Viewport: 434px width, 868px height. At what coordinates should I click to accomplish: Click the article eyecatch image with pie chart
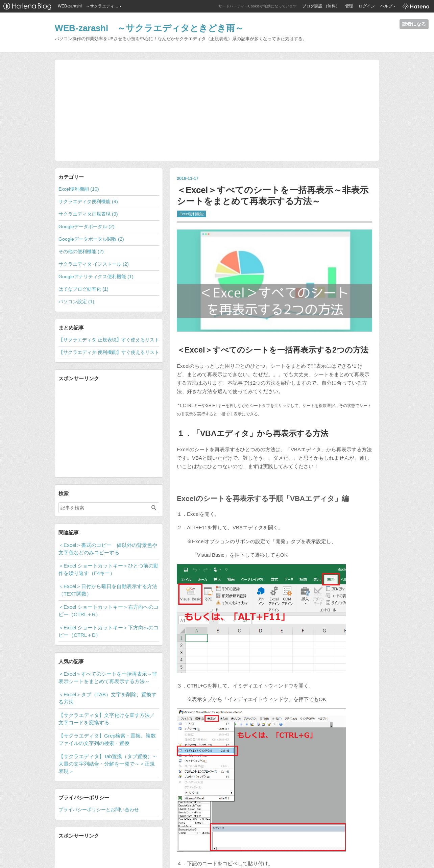274,281
